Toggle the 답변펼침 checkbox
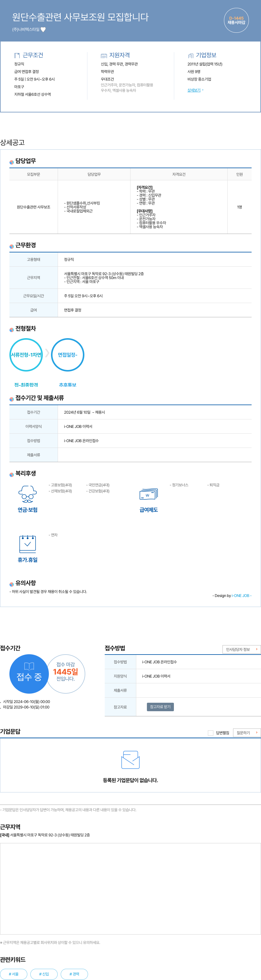Viewport: 261px width, 980px height. point(210,733)
